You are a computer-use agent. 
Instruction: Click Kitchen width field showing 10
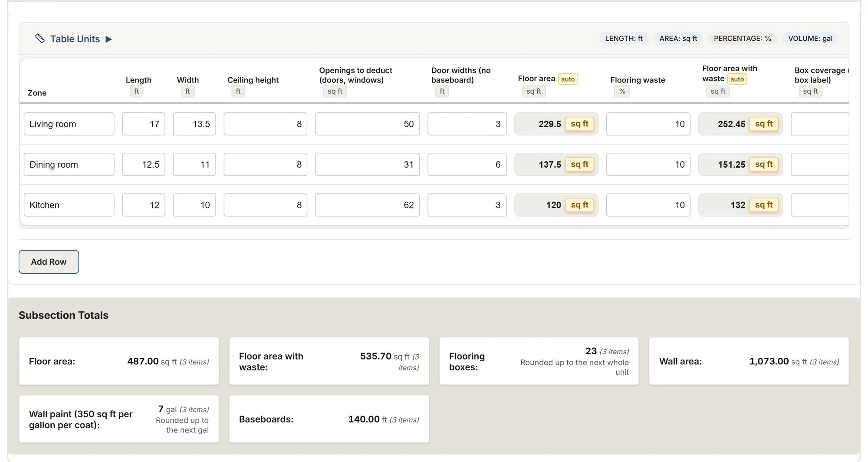(194, 205)
